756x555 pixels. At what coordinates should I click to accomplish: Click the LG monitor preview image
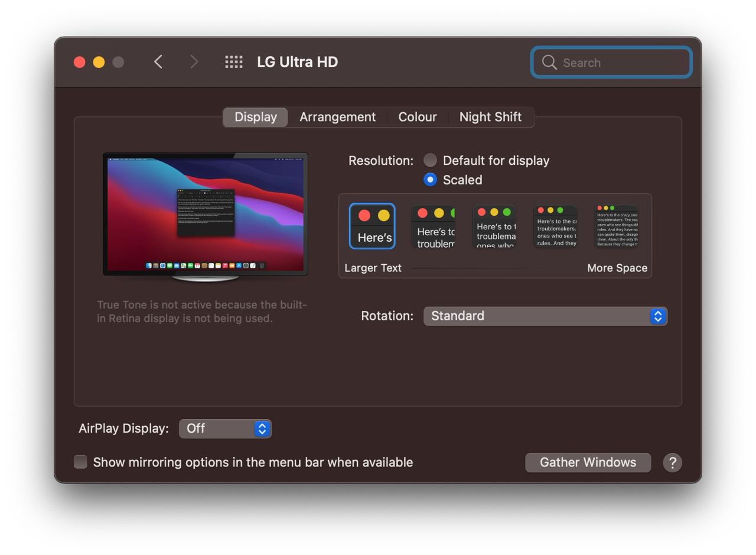click(x=206, y=217)
